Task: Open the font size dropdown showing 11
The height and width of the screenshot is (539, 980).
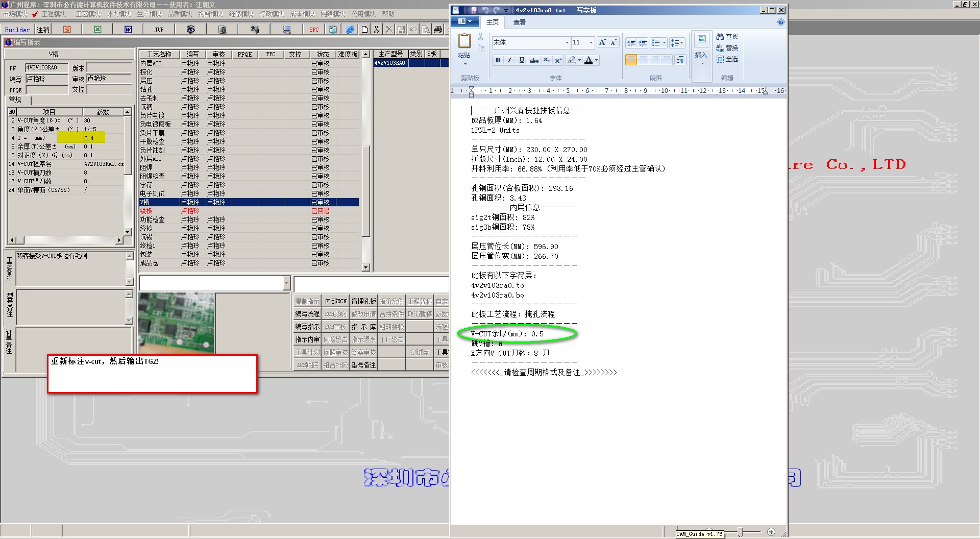Action: pos(591,42)
